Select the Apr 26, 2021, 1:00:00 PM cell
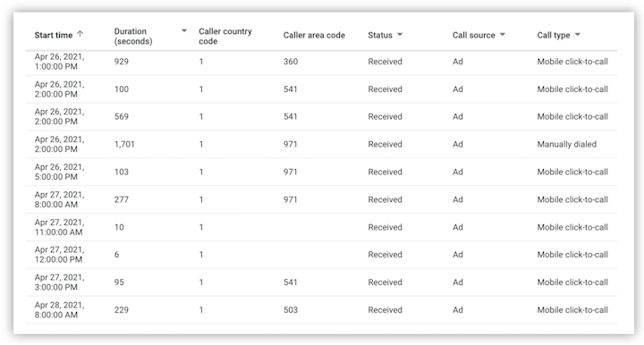 tap(60, 62)
